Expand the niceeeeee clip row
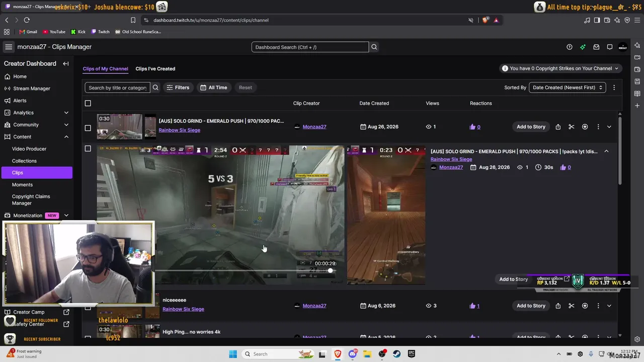644x362 pixels. point(609,306)
